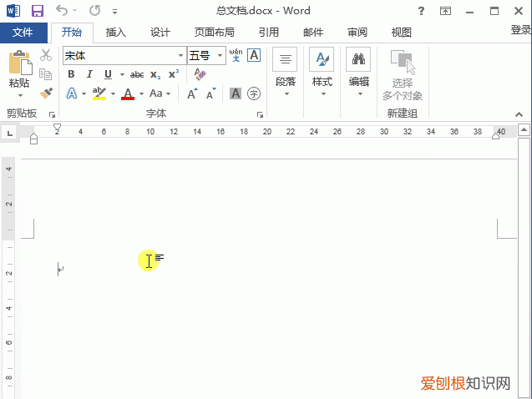Switch to the 设计 tab
This screenshot has width=532, height=399.
[x=160, y=33]
